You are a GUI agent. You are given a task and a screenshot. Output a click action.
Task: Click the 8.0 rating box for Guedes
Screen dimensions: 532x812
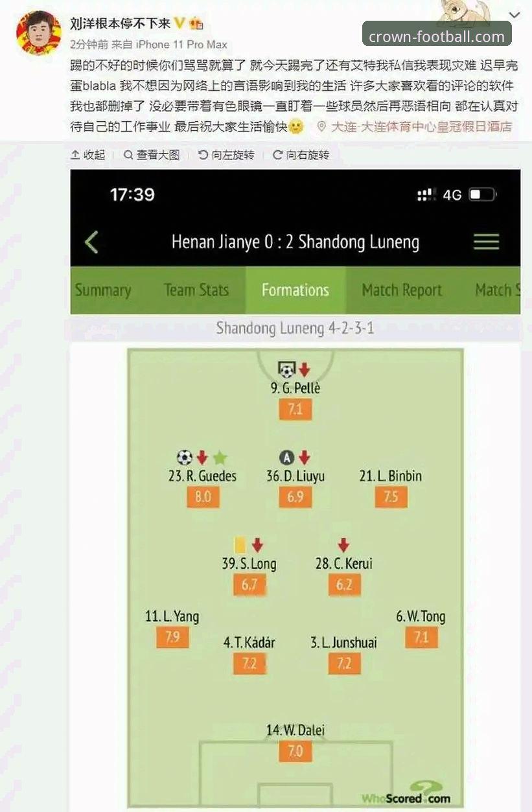(x=203, y=497)
